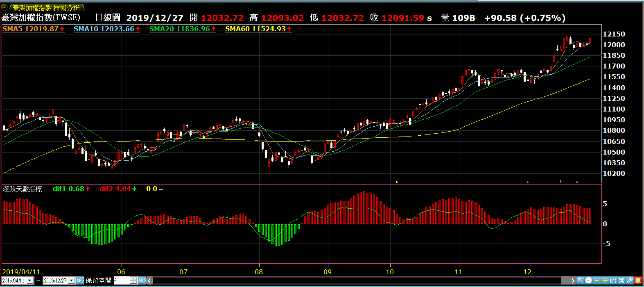Zoom in with the yellow plus icon
The image size is (644, 287).
coord(605,280)
